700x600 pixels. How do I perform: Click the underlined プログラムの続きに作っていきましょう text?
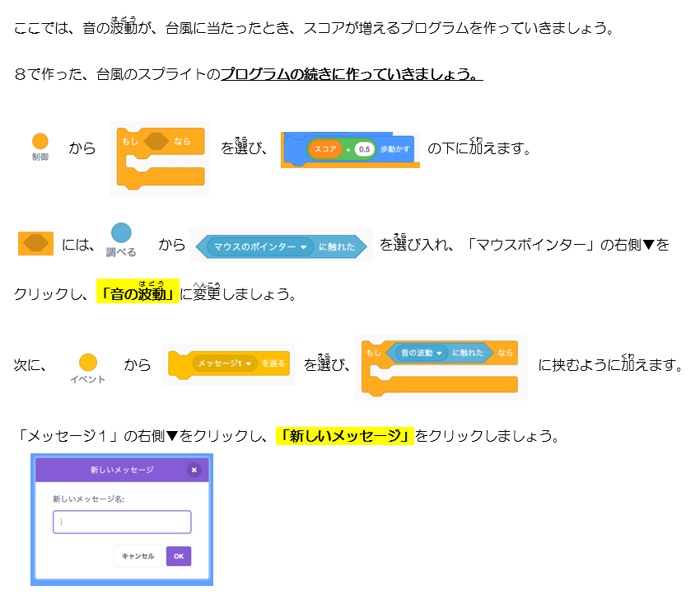click(351, 74)
